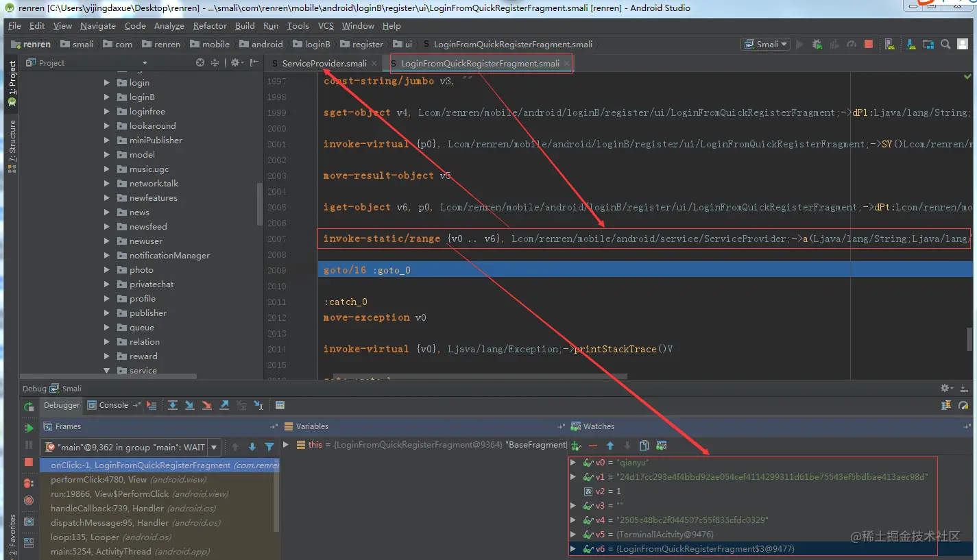
Task: Click the Rerun debug icon in the Debug panel
Action: click(x=29, y=406)
